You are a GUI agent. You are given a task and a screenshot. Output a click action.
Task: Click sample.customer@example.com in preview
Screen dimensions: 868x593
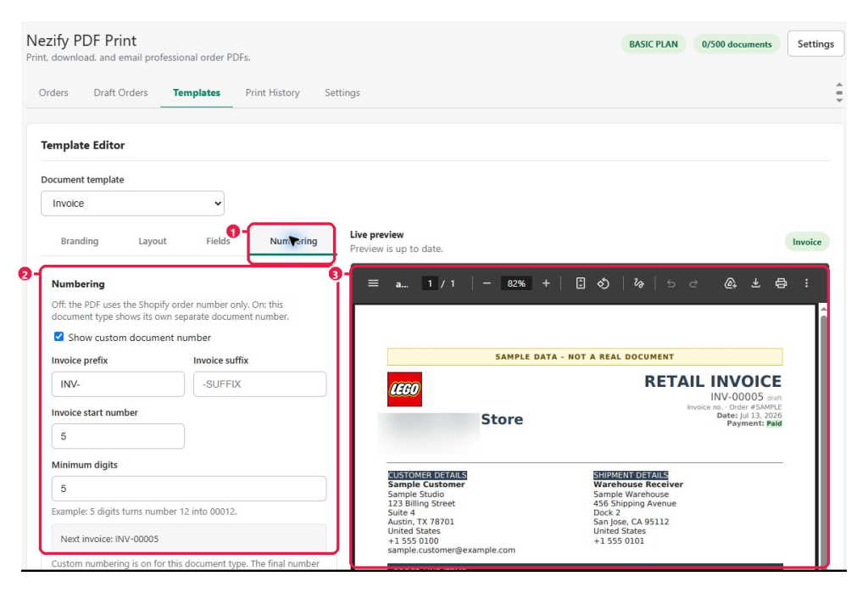tap(451, 550)
